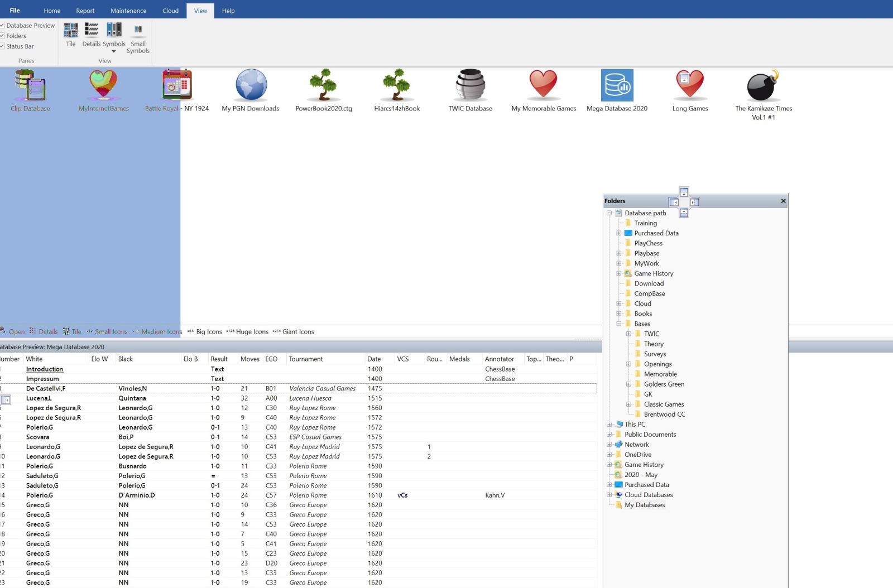Open the Mega Database 2020 icon
Image resolution: width=893 pixels, height=588 pixels.
point(617,85)
